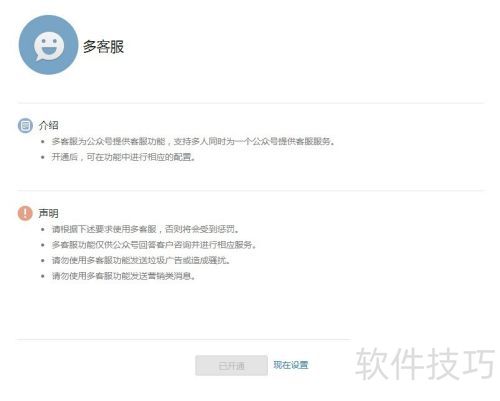The height and width of the screenshot is (401, 500).
Task: Select the 多客服 title text
Action: click(103, 47)
